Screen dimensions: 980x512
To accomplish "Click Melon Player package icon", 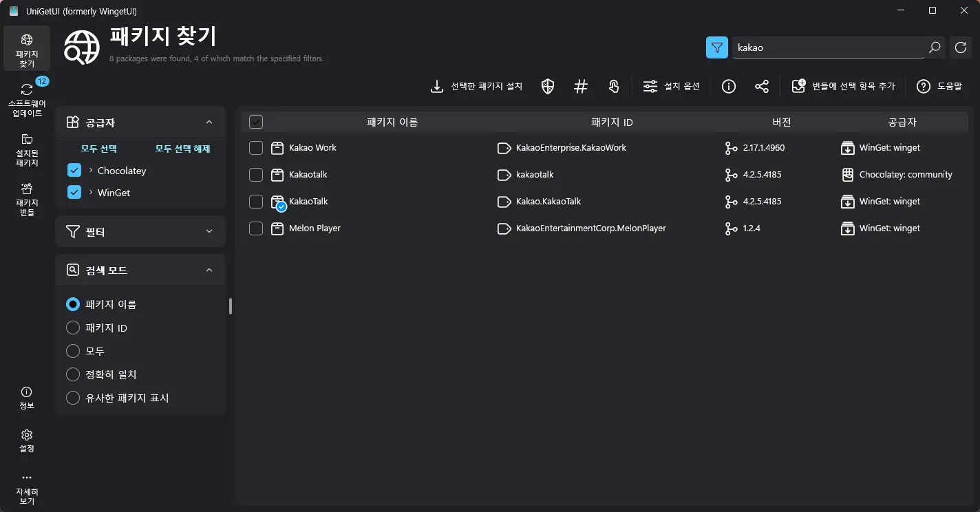I will point(277,228).
